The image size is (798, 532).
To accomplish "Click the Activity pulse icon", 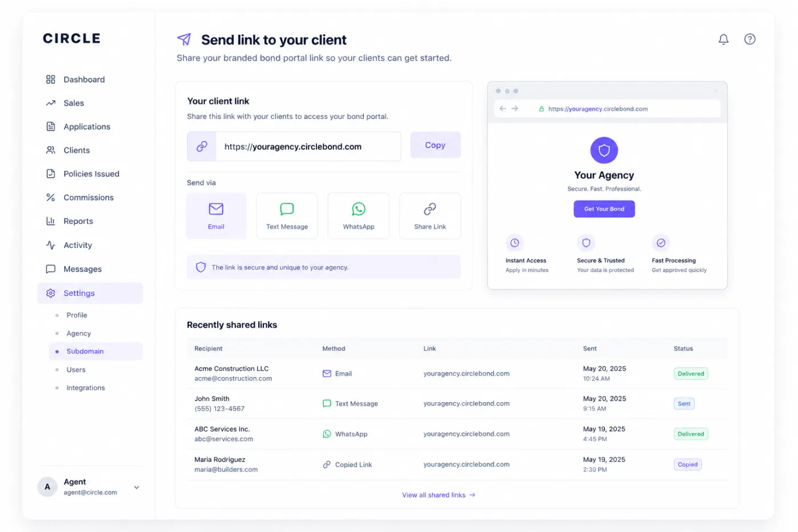I will coord(51,245).
